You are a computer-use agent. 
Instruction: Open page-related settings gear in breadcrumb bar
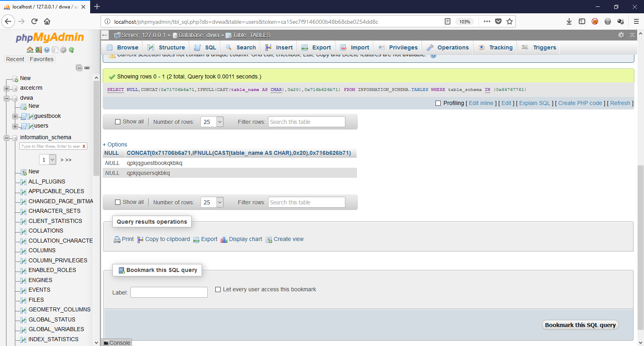pyautogui.click(x=621, y=35)
